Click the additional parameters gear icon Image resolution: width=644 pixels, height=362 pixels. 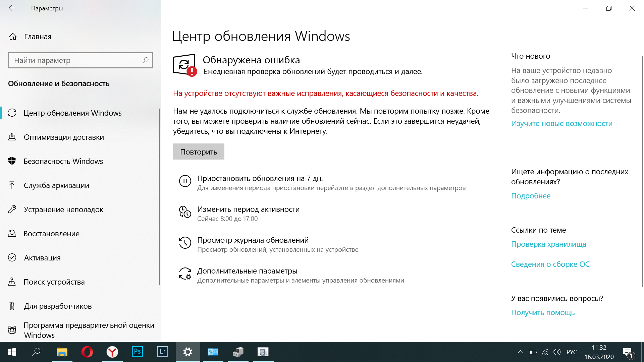coord(184,274)
